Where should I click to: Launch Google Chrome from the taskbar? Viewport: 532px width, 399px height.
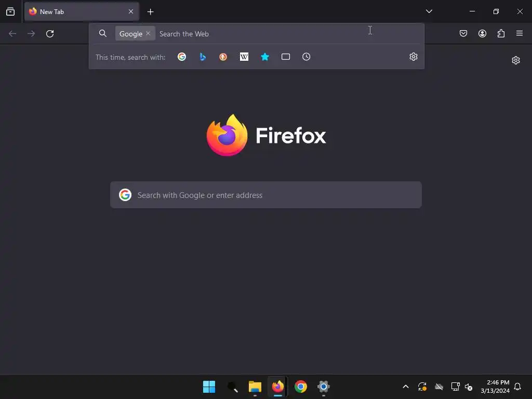pos(301,387)
